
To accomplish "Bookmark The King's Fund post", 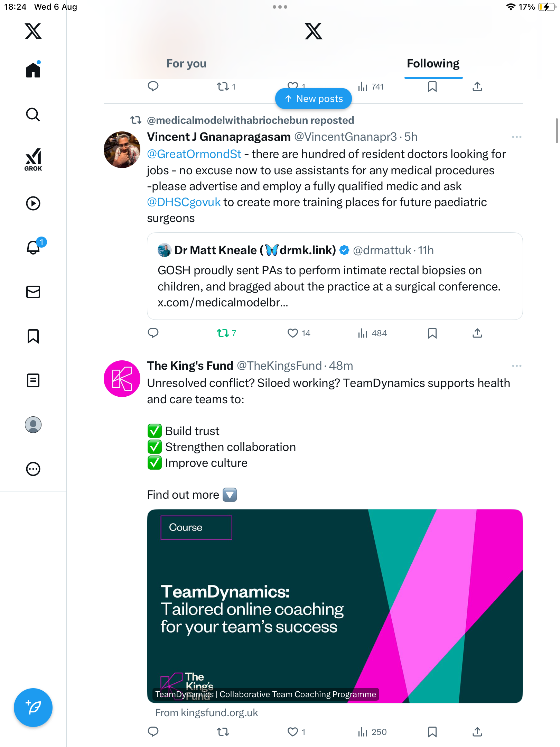I will [x=432, y=732].
